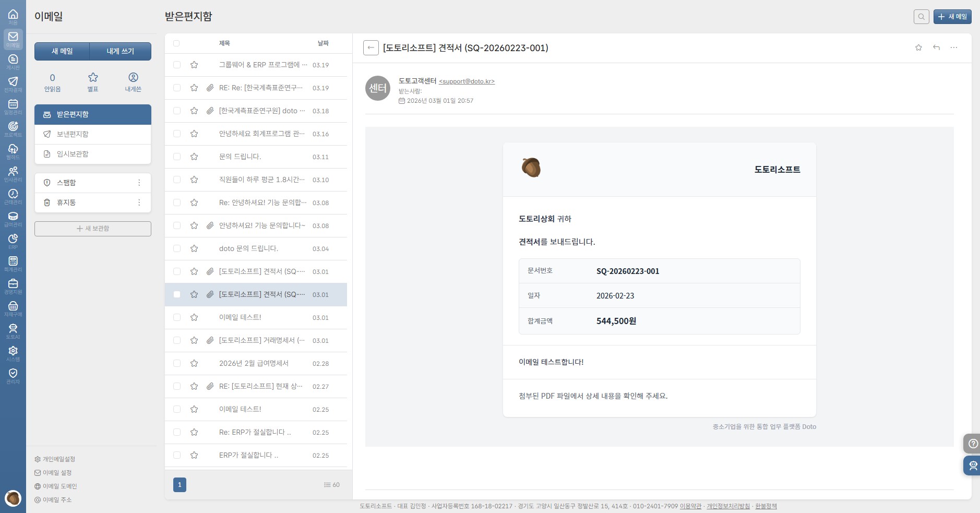The image size is (980, 513).
Task: Open the 휴지통 three-dot options menu
Action: coord(139,202)
